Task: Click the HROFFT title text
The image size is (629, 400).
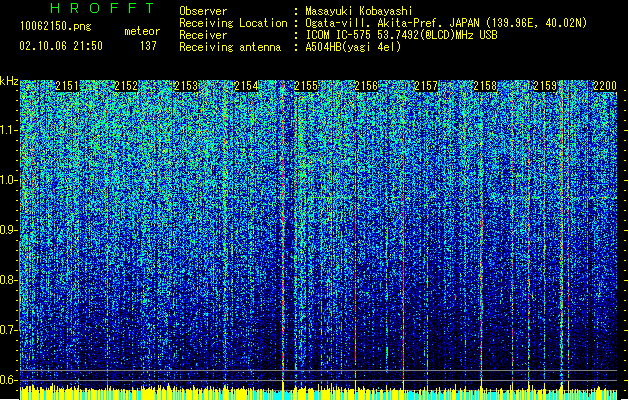Action: (x=102, y=8)
